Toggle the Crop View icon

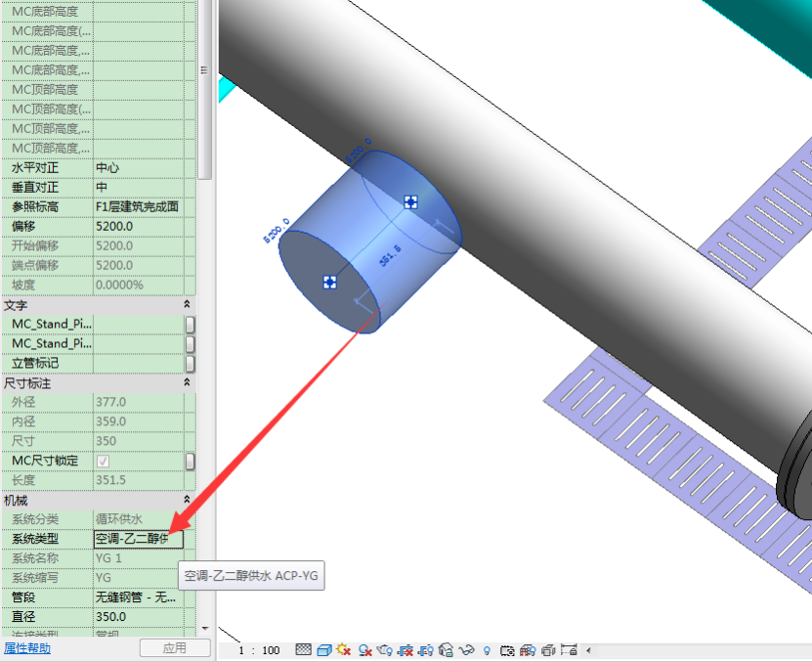pyautogui.click(x=406, y=649)
